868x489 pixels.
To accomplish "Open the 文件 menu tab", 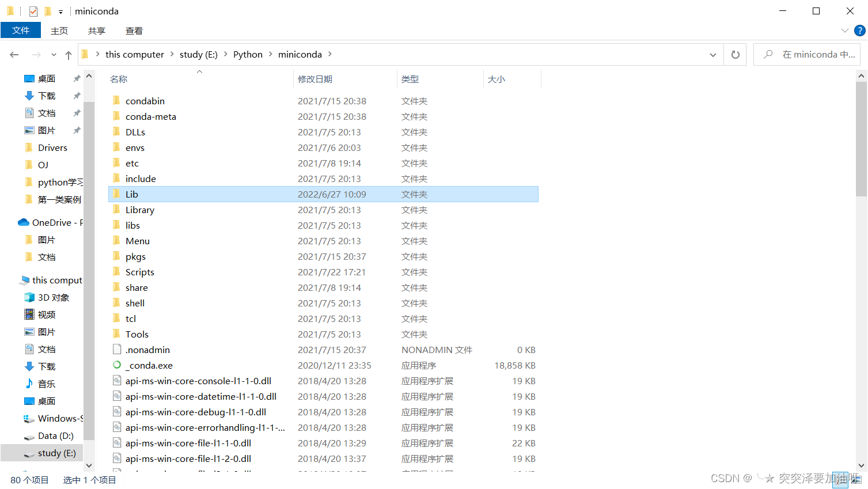I will click(x=21, y=31).
